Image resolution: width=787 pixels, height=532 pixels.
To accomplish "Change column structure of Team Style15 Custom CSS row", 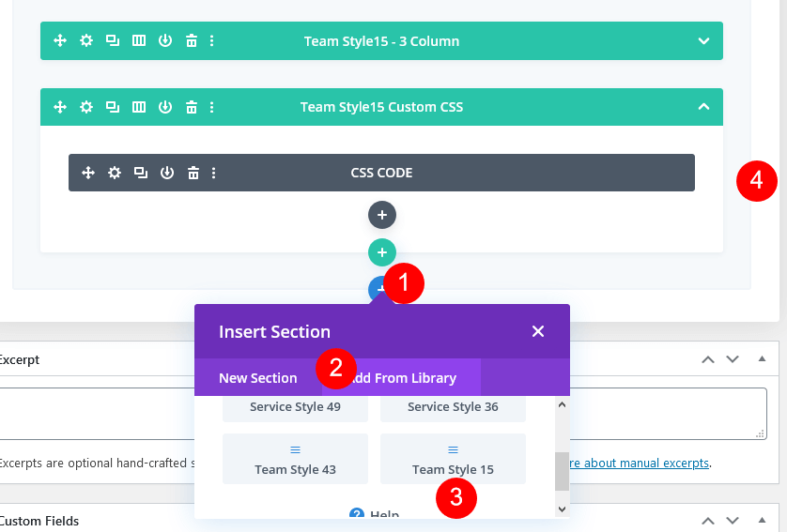I will (139, 107).
